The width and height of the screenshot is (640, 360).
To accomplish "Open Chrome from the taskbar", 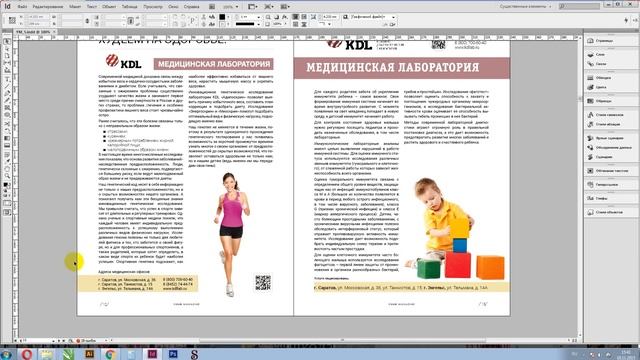I will pos(110,354).
